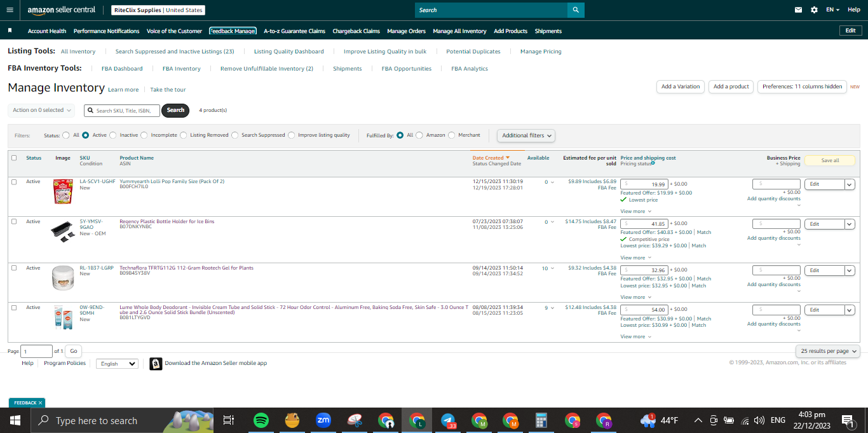This screenshot has height=433, width=868.
Task: Click the Lume Deodorant product image
Action: (x=63, y=317)
